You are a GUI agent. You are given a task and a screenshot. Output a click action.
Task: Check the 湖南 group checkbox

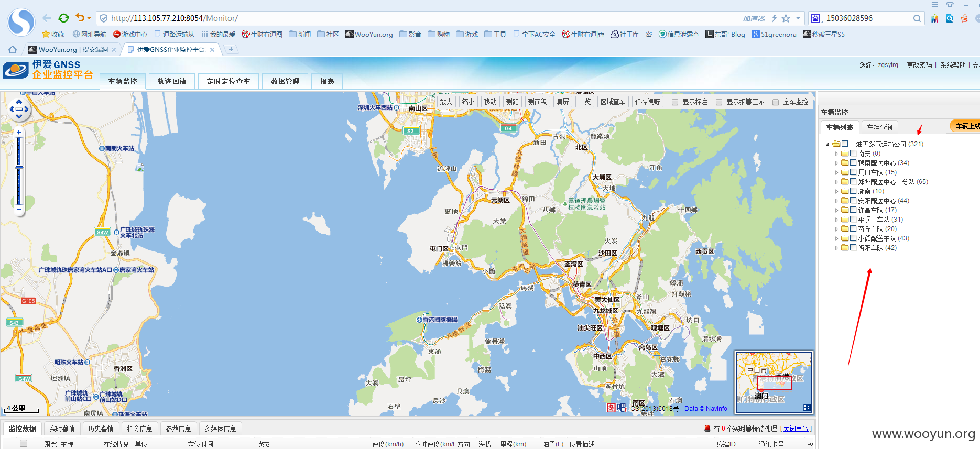click(853, 191)
